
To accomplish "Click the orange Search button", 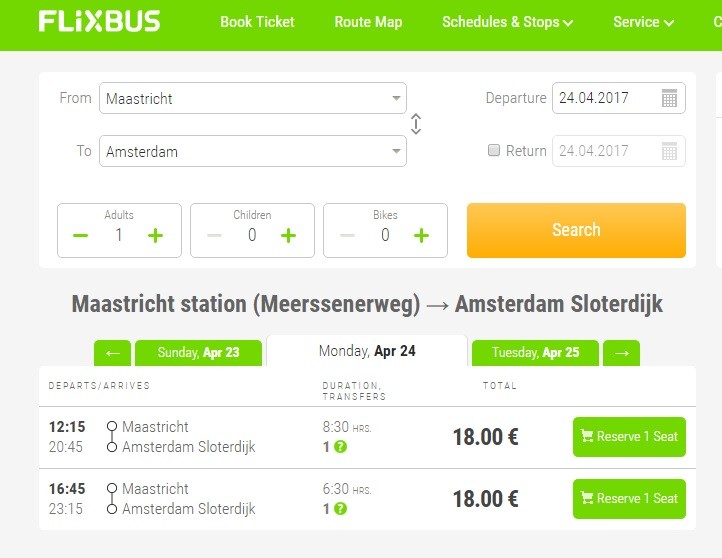I will point(576,230).
